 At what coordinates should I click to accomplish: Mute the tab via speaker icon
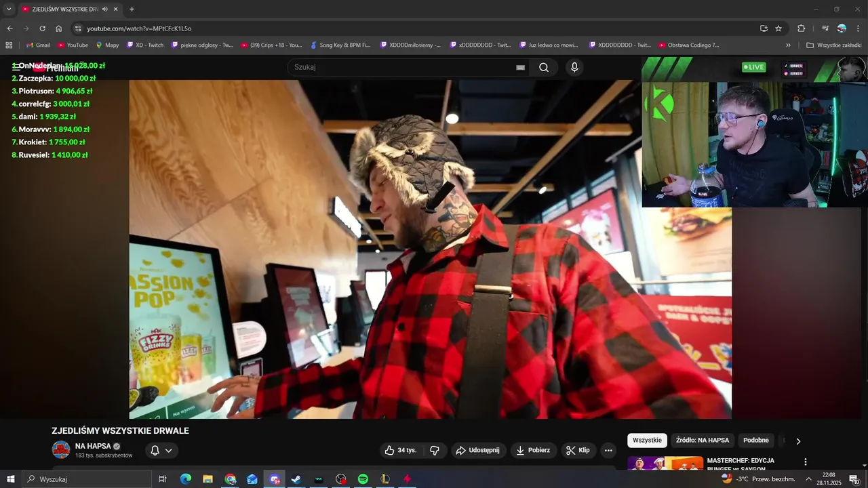[104, 9]
